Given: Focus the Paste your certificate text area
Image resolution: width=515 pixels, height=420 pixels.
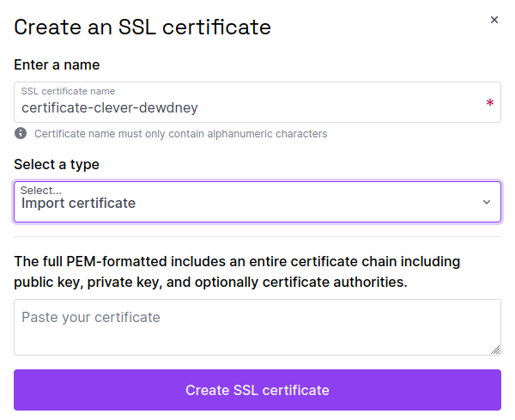Looking at the screenshot, I should 257,326.
